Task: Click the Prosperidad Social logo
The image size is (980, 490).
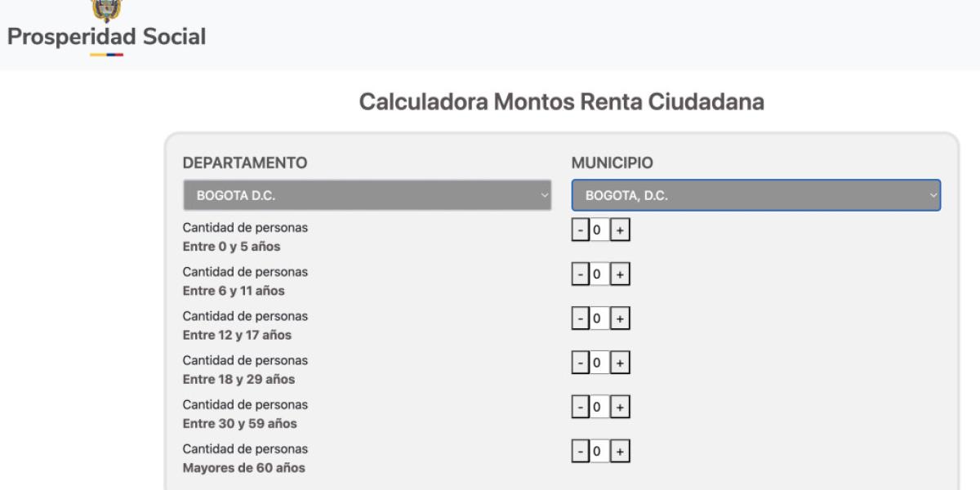Action: point(106,29)
